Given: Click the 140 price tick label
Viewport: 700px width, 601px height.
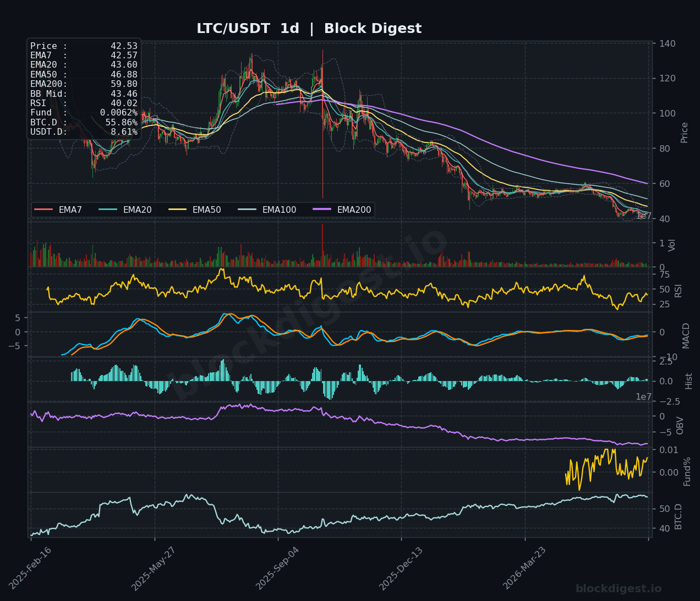Looking at the screenshot, I should click(668, 43).
